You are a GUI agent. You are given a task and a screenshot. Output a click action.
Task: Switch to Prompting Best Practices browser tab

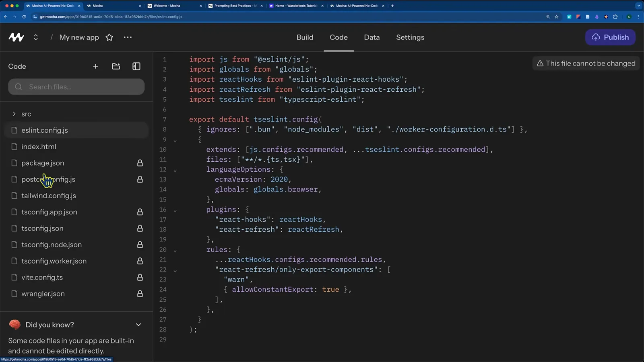235,6
